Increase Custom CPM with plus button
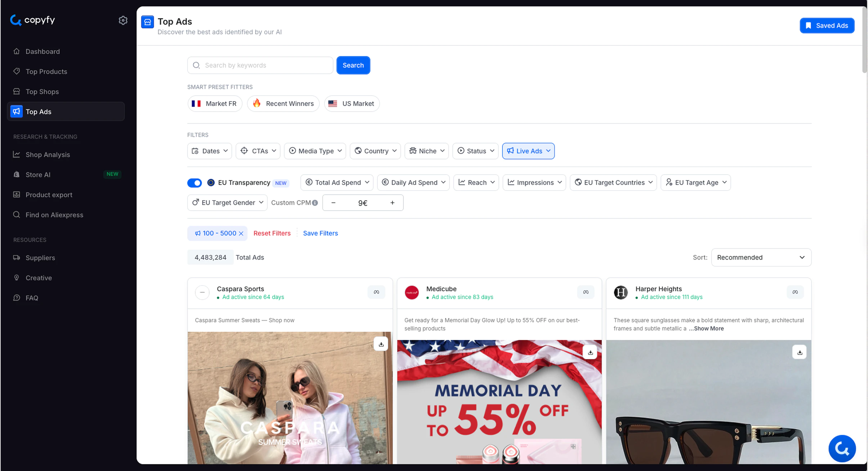 (x=392, y=203)
